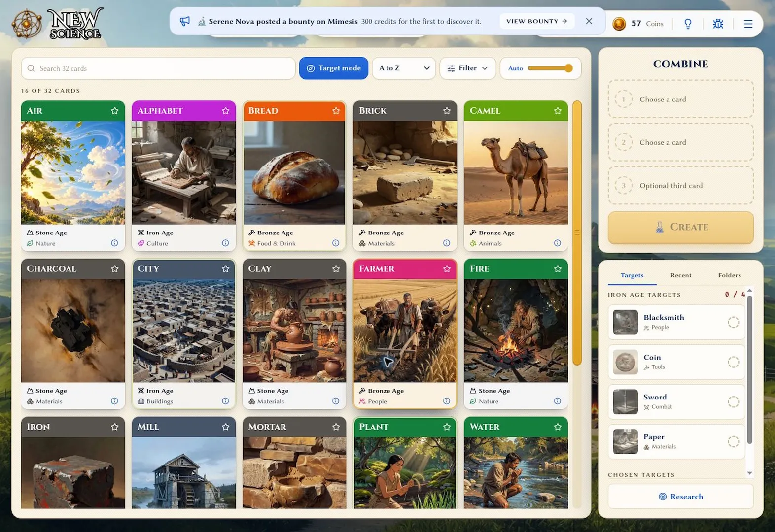
Task: Favorite the Air card star
Action: tap(115, 111)
